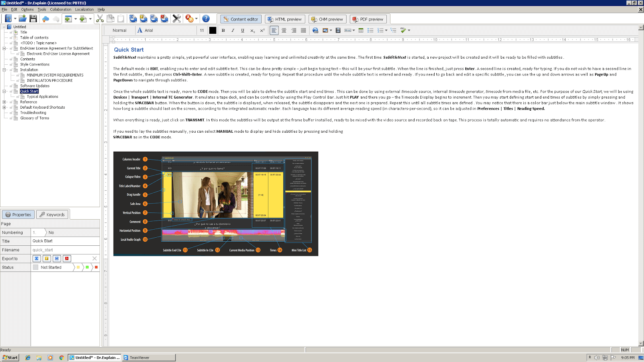Viewport: 644px width, 362px height.
Task: Toggle HTML export for this page
Action: 37,259
